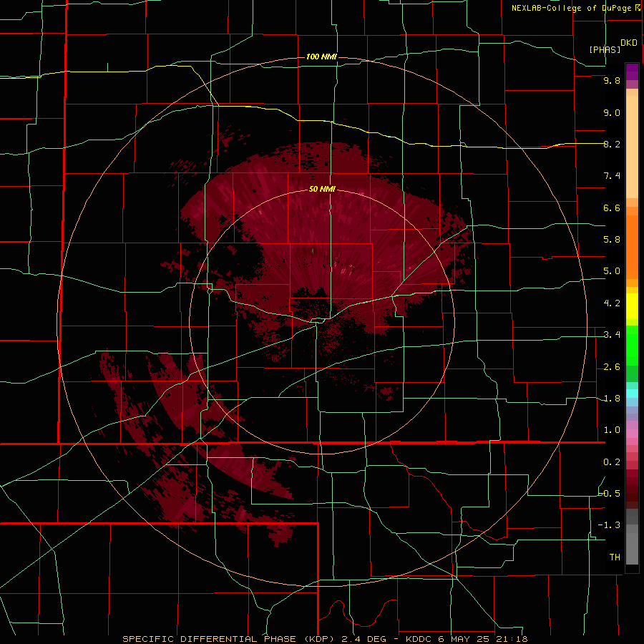The image size is (644, 644).
Task: Pick the purple band atop the color bar
Action: point(632,72)
